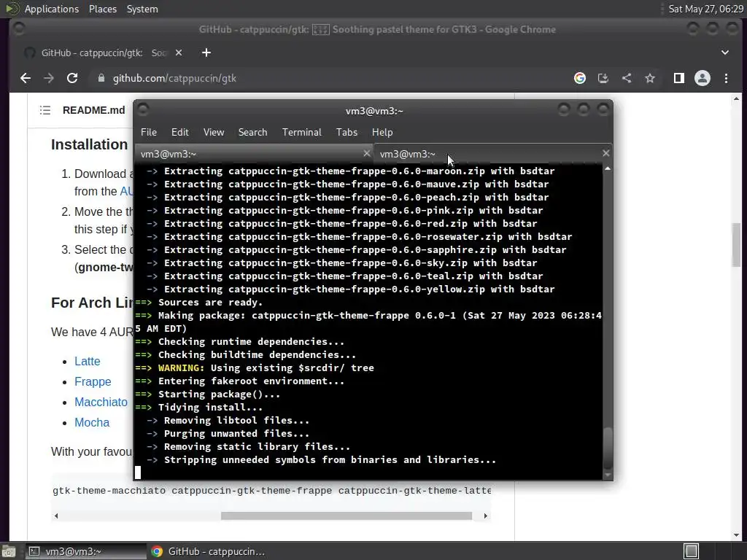Open the terminal's Help menu
The image size is (747, 560).
click(382, 133)
